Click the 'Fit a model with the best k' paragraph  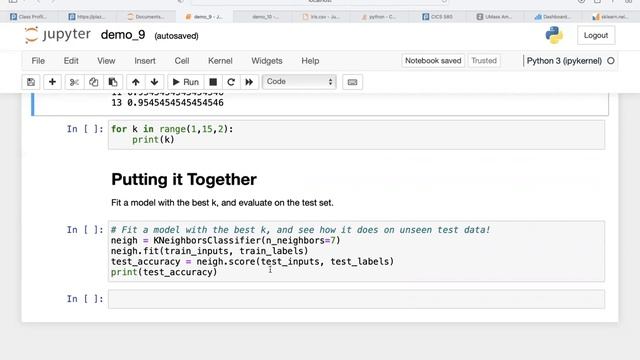pyautogui.click(x=222, y=203)
